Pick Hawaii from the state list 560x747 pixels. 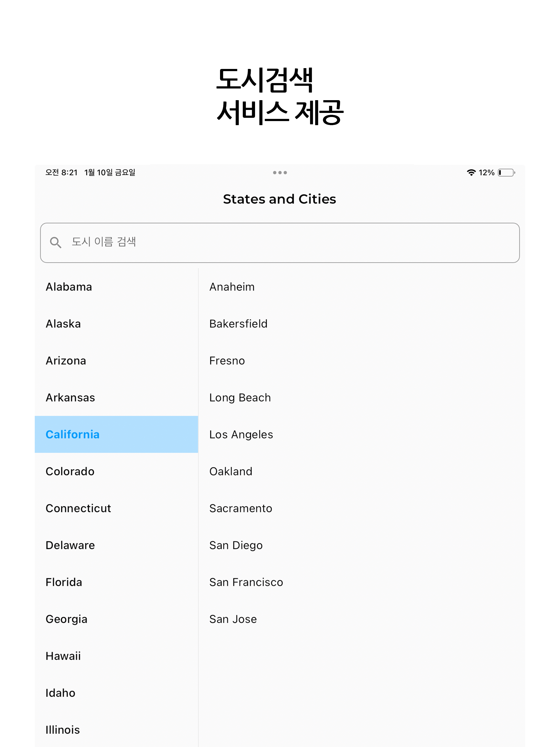pos(116,656)
